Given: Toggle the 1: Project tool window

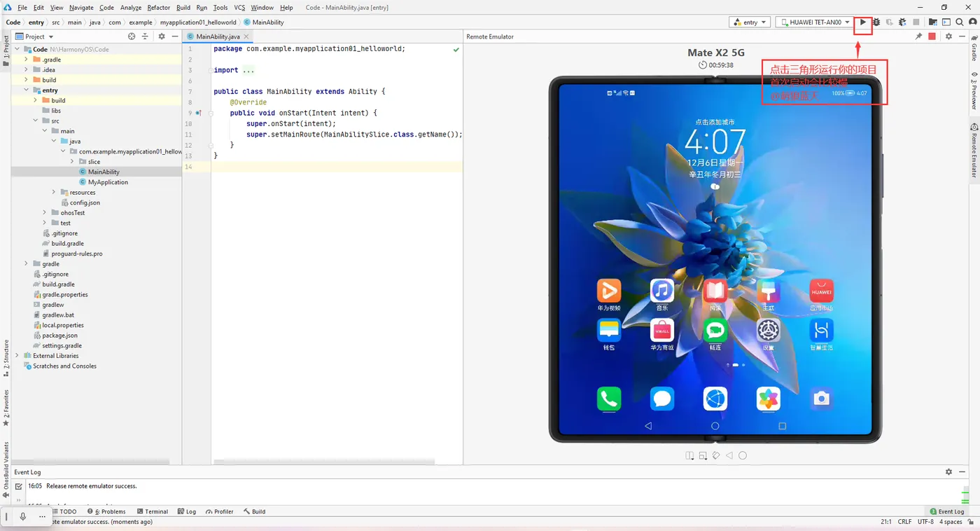Looking at the screenshot, I should (x=6, y=50).
